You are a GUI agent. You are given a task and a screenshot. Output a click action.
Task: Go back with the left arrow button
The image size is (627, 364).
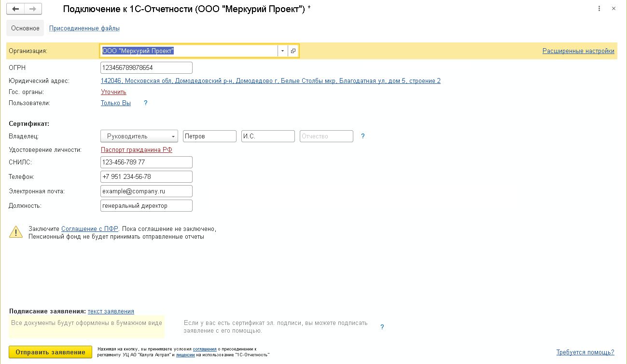[x=15, y=9]
